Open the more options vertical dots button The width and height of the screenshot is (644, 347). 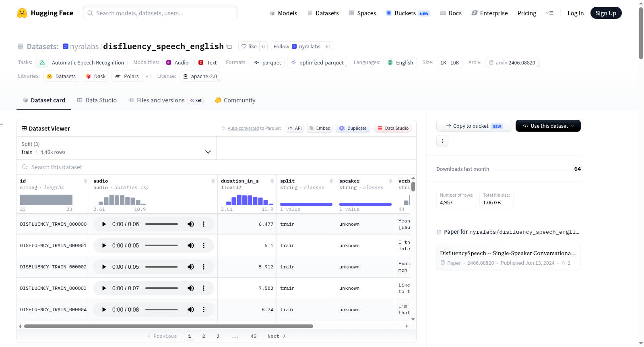tap(442, 141)
